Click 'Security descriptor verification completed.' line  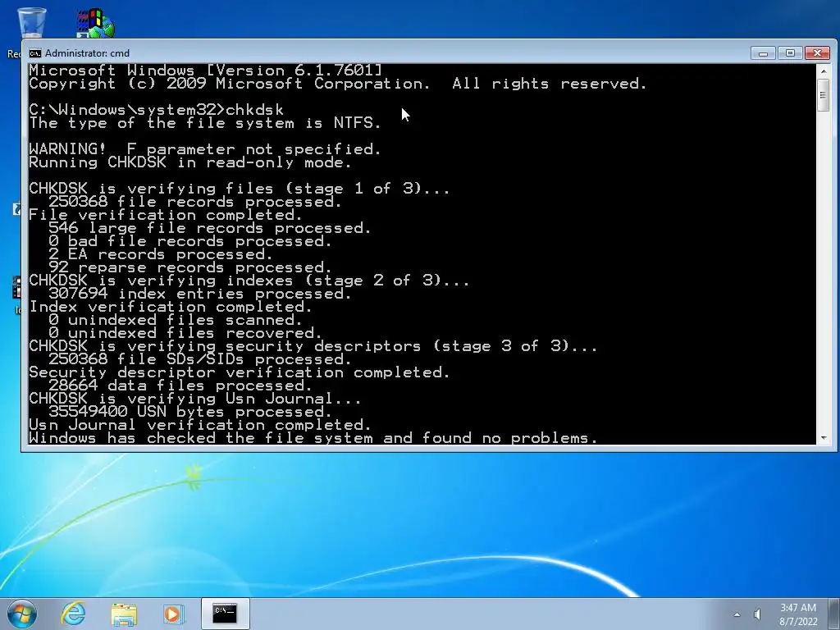click(x=240, y=372)
